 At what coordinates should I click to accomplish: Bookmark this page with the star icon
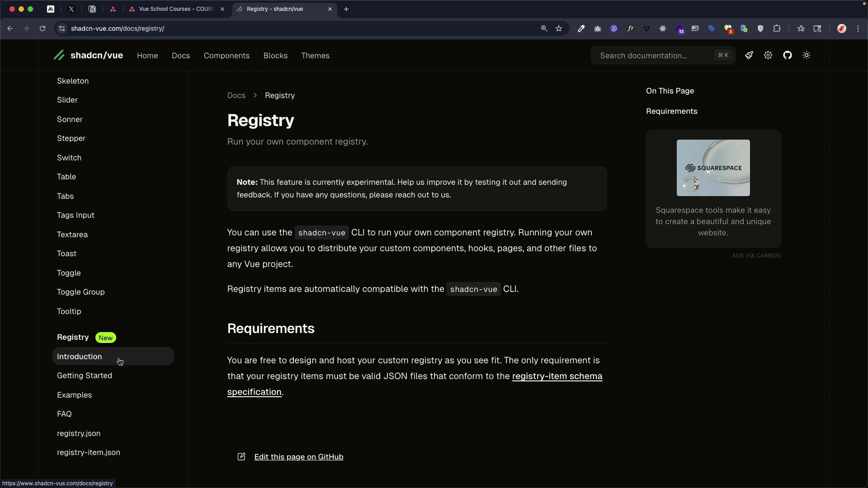point(559,28)
